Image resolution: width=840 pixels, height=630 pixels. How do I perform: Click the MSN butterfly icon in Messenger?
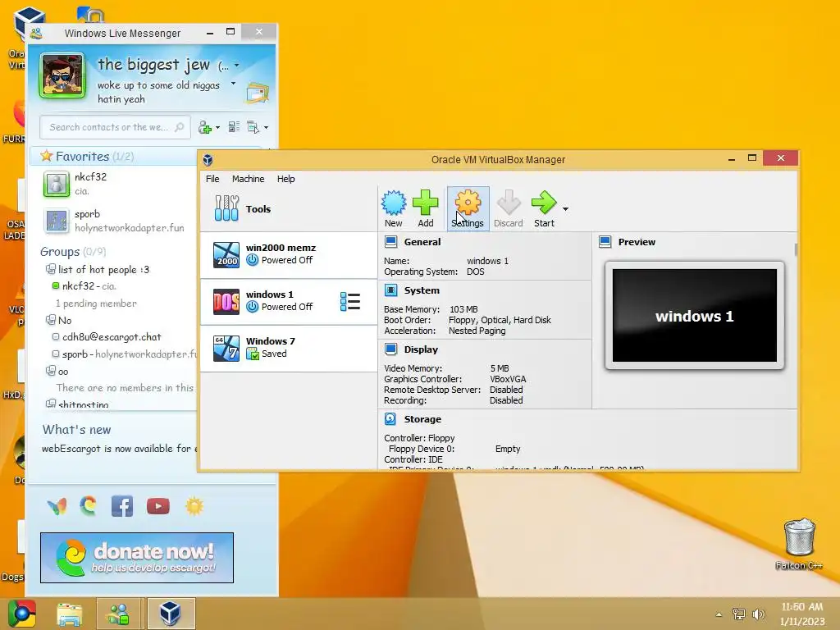(x=57, y=505)
